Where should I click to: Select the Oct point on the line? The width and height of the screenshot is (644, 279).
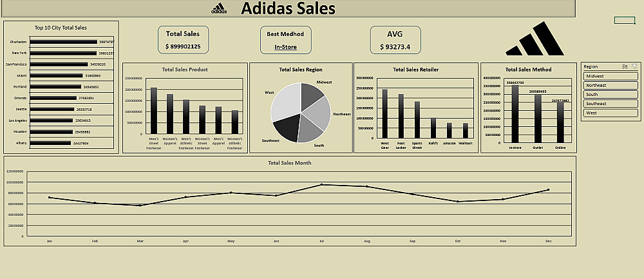point(457,201)
